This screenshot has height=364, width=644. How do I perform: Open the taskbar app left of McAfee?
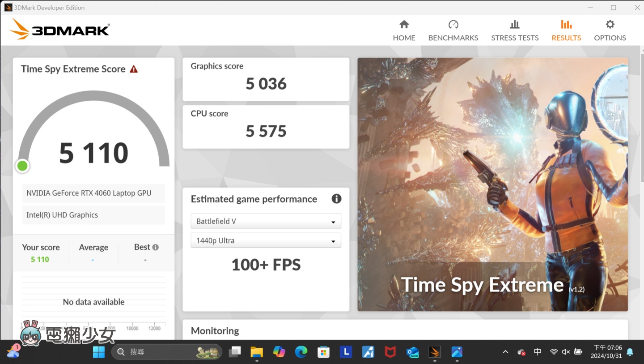tap(368, 352)
